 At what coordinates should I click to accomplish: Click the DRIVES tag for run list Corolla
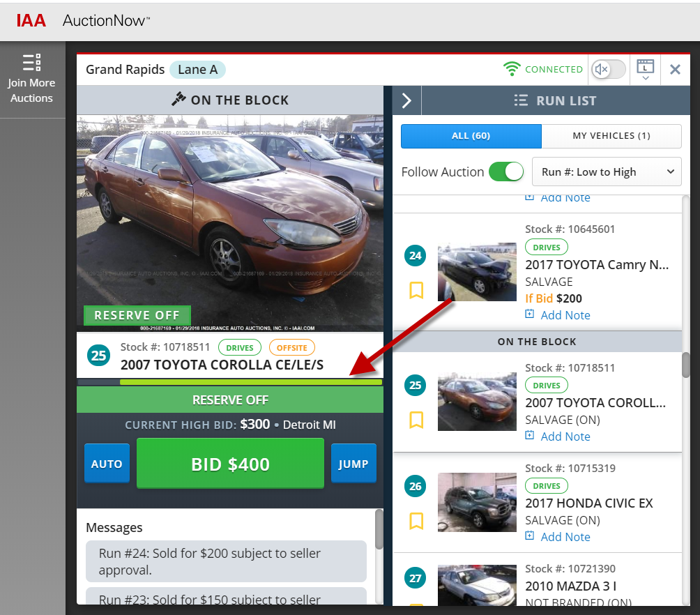click(x=547, y=386)
